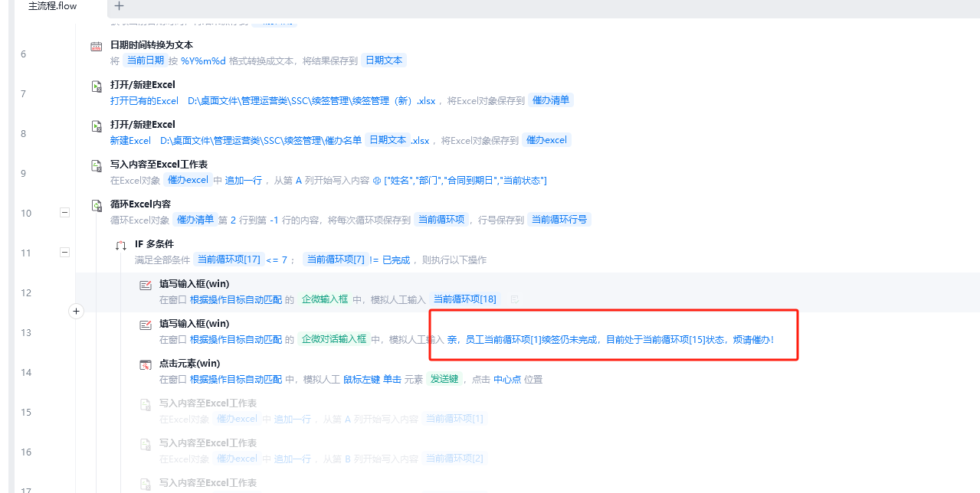This screenshot has height=493, width=980.
Task: Click line number 12 in the gutter
Action: pyautogui.click(x=26, y=292)
